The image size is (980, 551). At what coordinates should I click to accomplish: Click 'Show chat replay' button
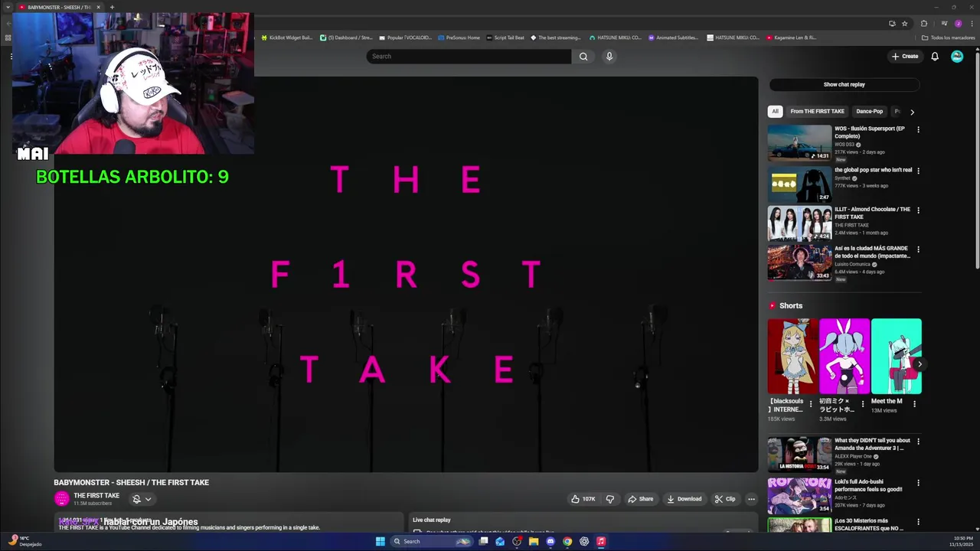(844, 84)
